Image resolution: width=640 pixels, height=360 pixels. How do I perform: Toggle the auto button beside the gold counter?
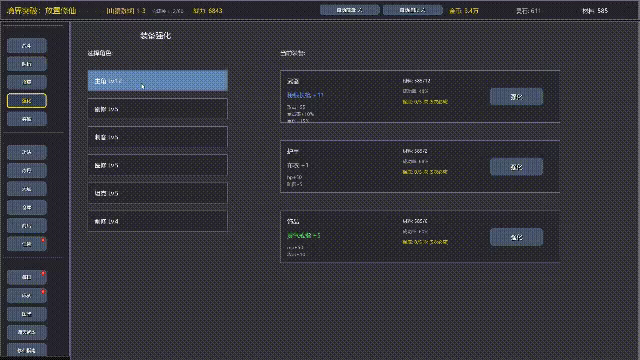click(412, 10)
